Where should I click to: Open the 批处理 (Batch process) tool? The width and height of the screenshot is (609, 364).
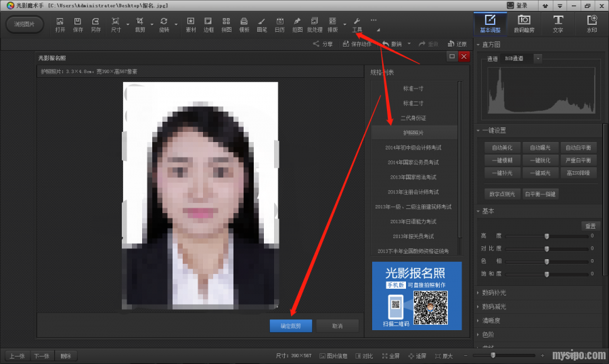[x=314, y=24]
